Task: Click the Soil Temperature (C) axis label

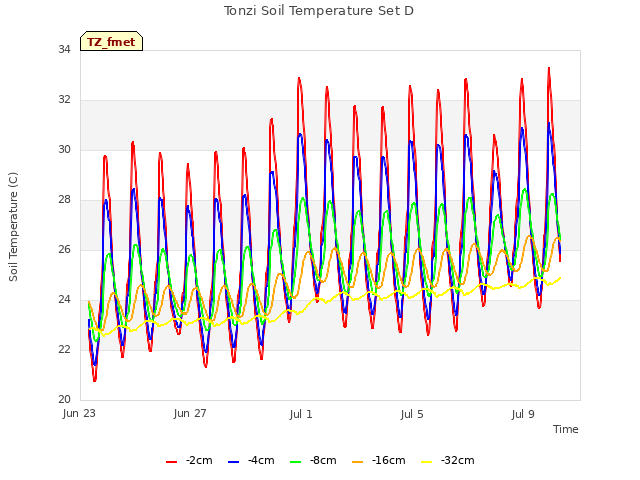Action: [13, 227]
